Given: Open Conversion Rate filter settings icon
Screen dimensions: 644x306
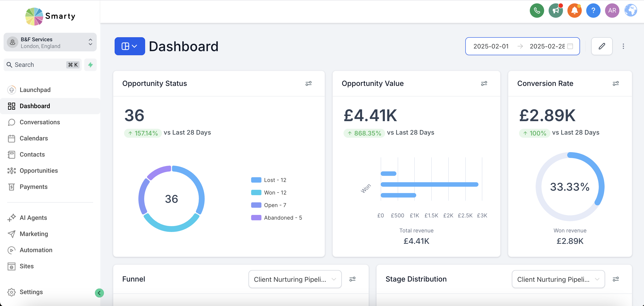Looking at the screenshot, I should (616, 83).
